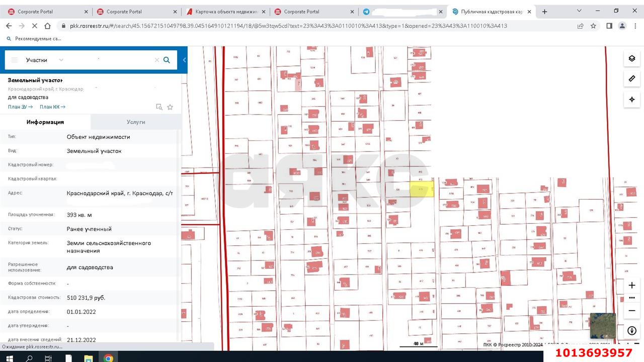Open the Chrome profile menu
The height and width of the screenshot is (362, 644).
(622, 26)
